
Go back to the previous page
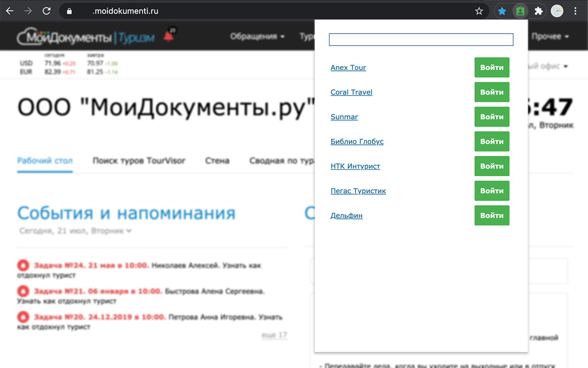pos(10,11)
